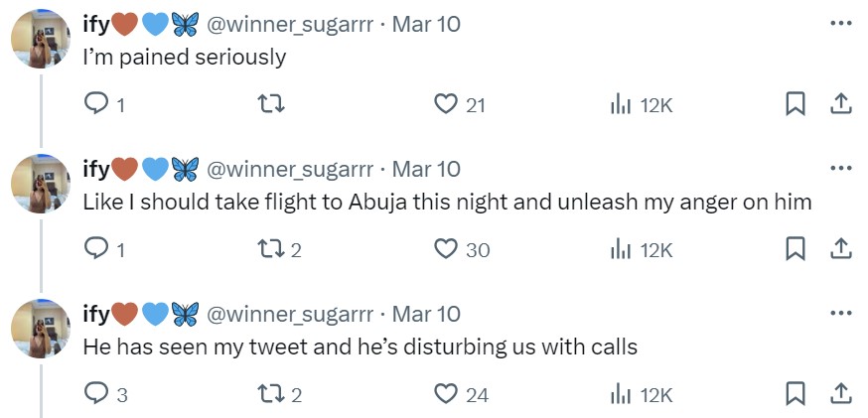Screen dimensions: 868x418
Task: Like the 'I'm pained seriously' tweet
Action: coord(446,104)
